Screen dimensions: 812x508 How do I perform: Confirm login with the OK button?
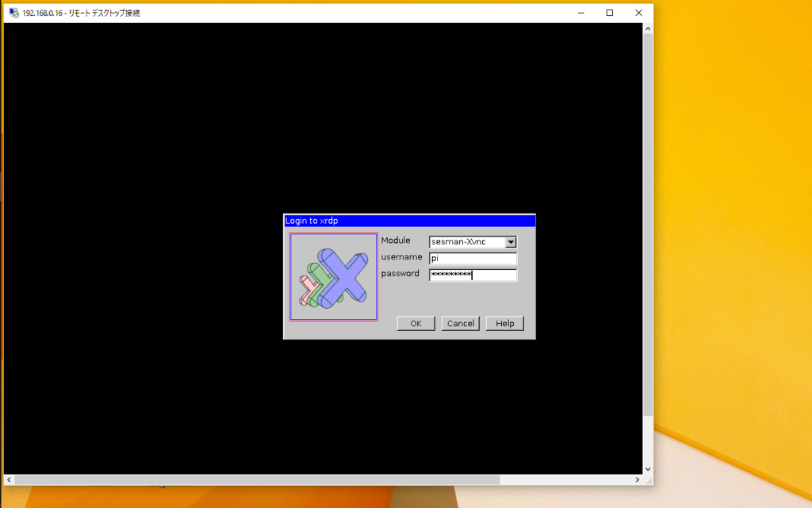(x=416, y=324)
